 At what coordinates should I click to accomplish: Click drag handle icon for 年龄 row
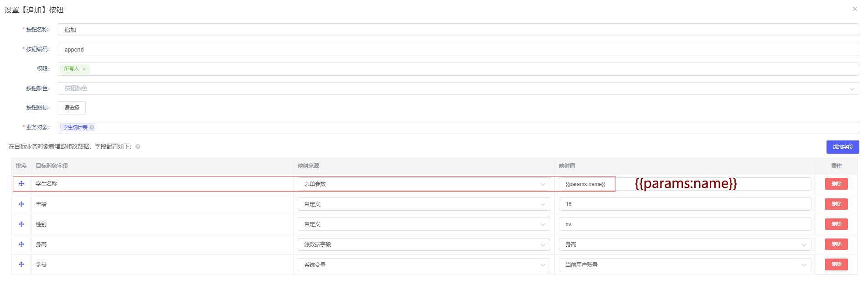point(21,204)
